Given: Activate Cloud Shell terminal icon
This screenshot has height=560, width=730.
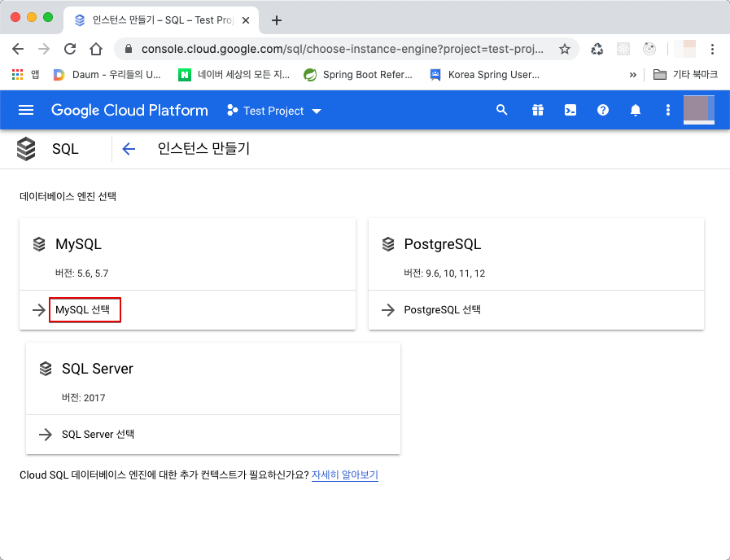Looking at the screenshot, I should 570,110.
